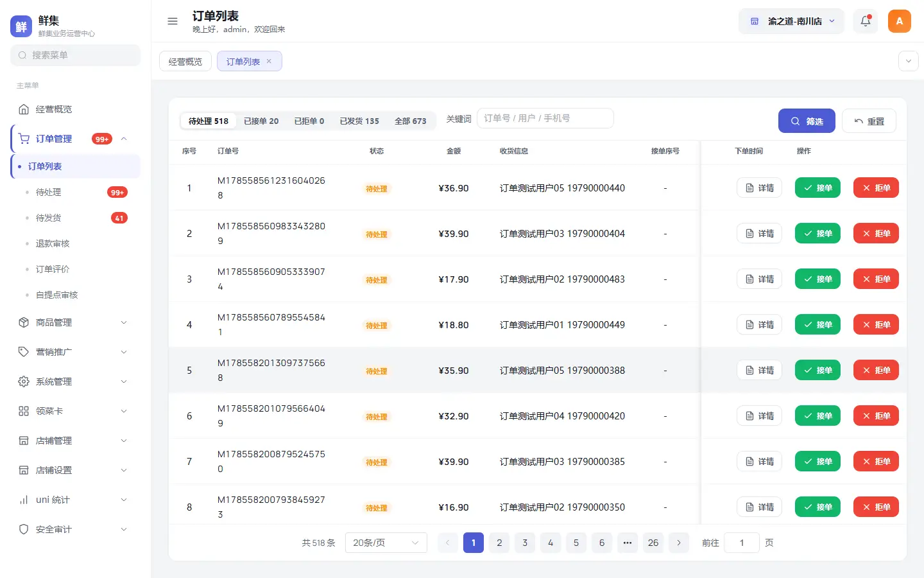
Task: Click the 99+ badge beside 待处理 in sidebar
Action: tap(117, 192)
